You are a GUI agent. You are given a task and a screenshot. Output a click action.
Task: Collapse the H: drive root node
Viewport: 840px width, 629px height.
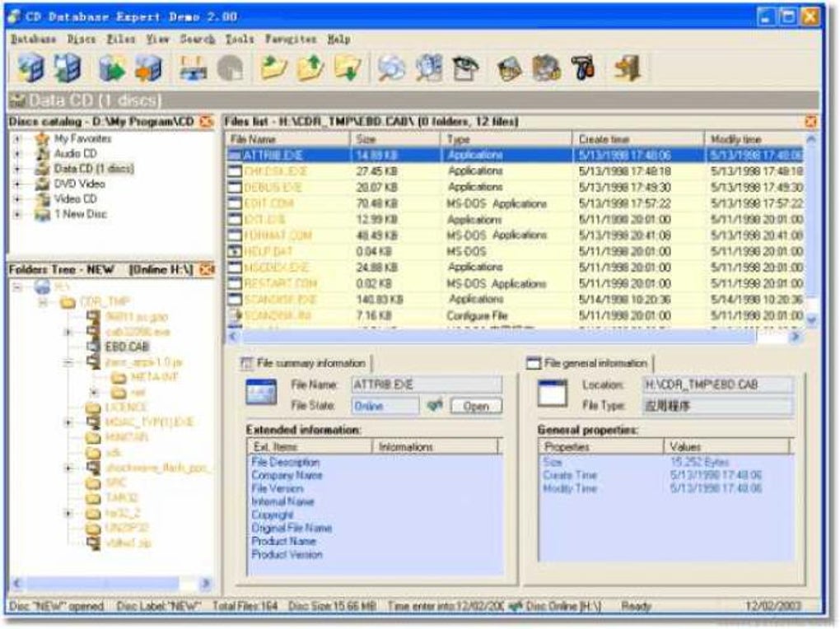tap(18, 287)
